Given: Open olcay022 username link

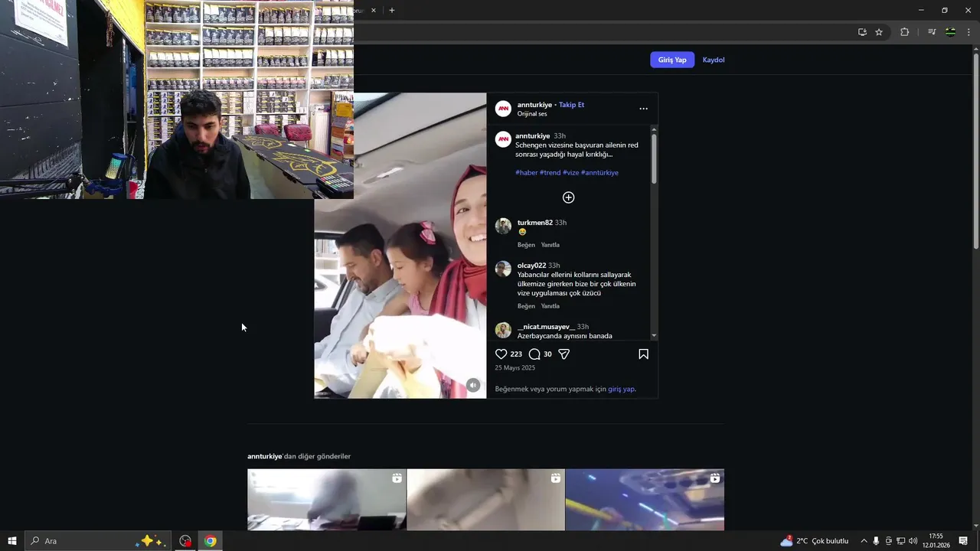Looking at the screenshot, I should (x=532, y=266).
